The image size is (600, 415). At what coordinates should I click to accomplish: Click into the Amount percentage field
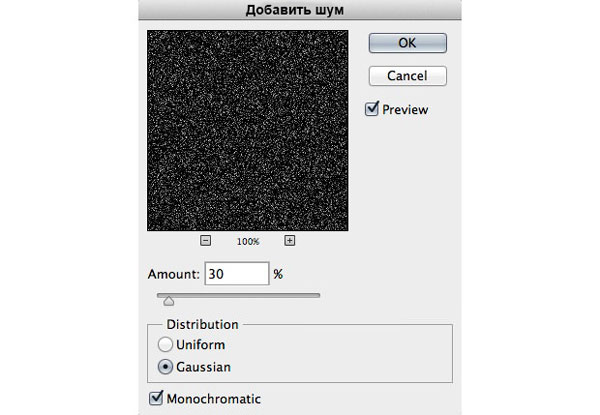pyautogui.click(x=237, y=273)
